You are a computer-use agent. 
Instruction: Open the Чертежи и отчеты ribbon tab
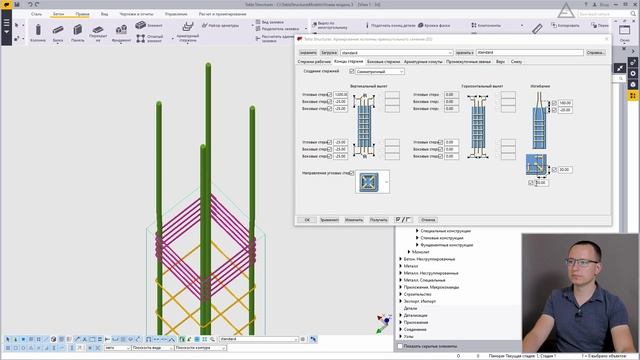(136, 14)
